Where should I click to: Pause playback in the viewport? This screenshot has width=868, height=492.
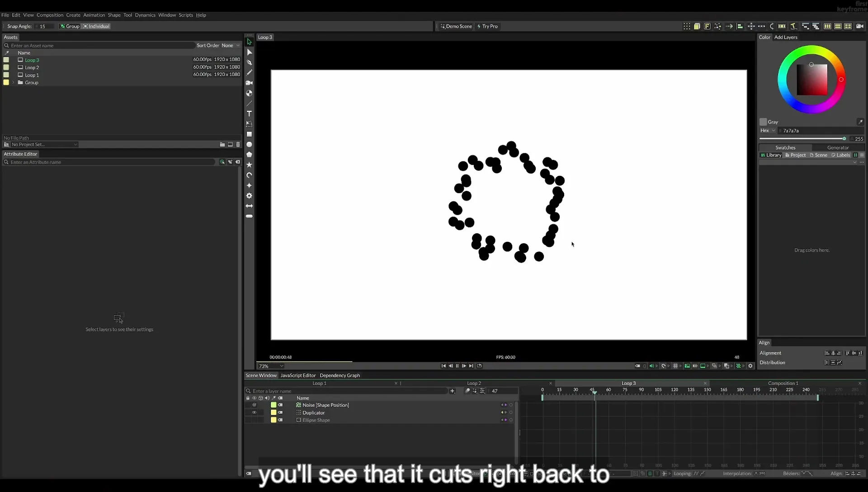tap(457, 366)
